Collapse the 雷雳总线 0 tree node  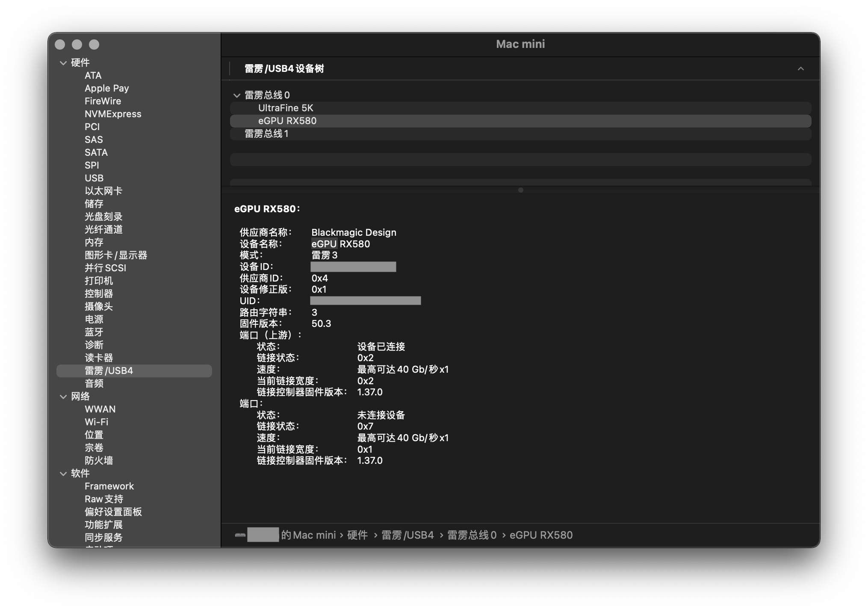coord(236,95)
